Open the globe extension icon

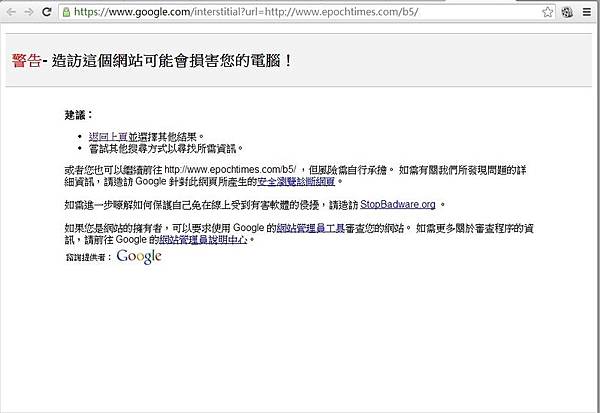tap(567, 12)
